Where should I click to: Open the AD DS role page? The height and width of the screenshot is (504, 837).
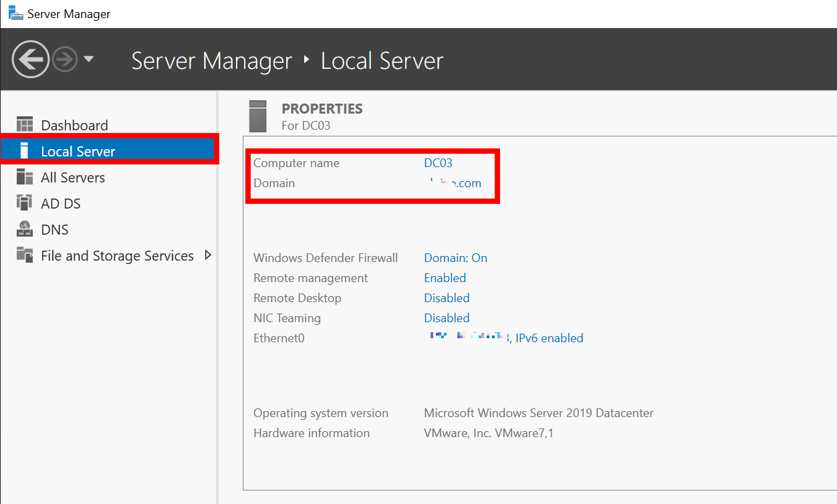coord(61,204)
